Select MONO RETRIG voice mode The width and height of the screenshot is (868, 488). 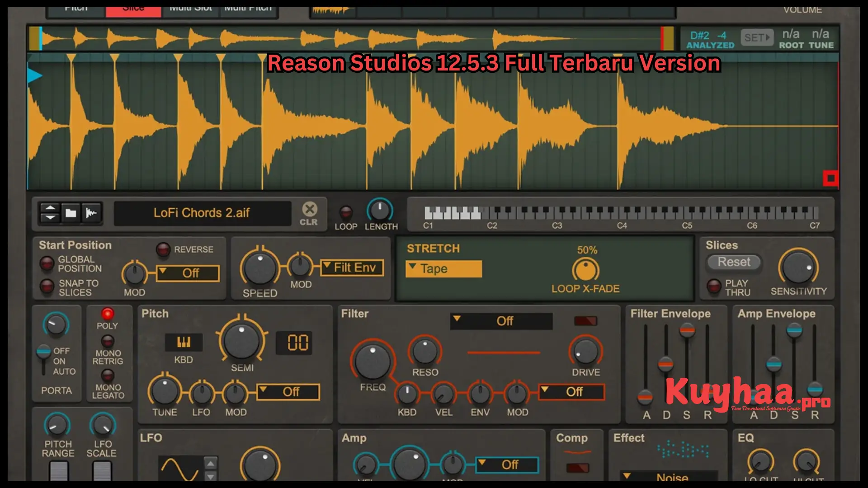point(108,341)
